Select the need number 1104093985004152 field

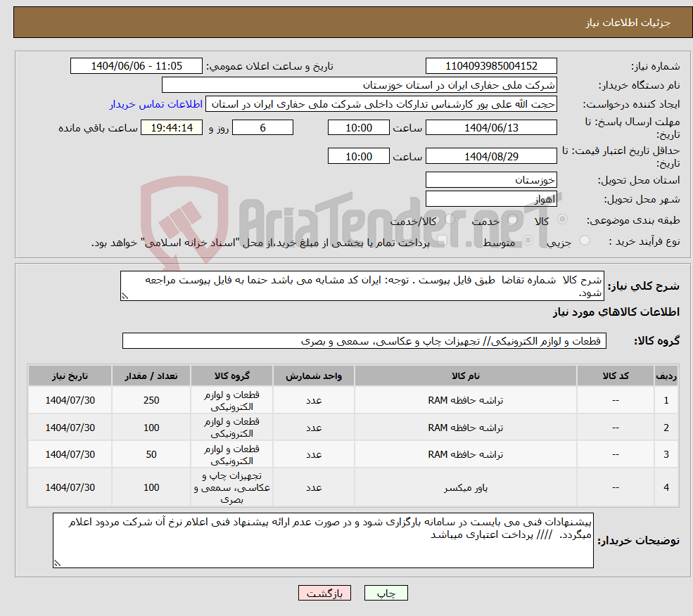[x=491, y=65]
